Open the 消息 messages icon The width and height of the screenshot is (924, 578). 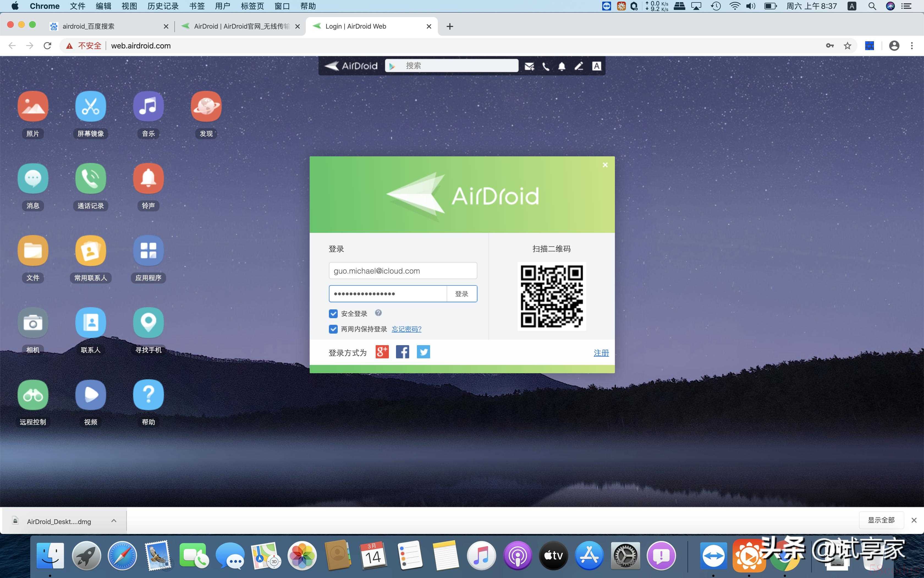click(33, 179)
